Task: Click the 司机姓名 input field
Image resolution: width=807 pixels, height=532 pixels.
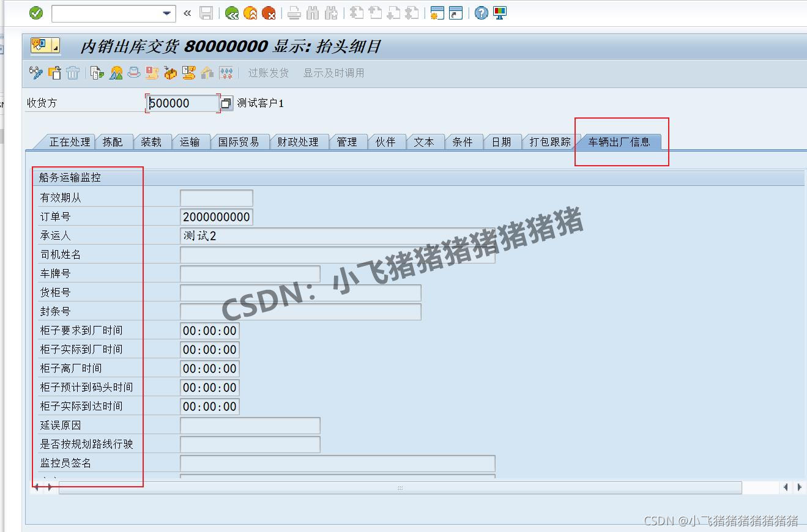Action: click(337, 255)
